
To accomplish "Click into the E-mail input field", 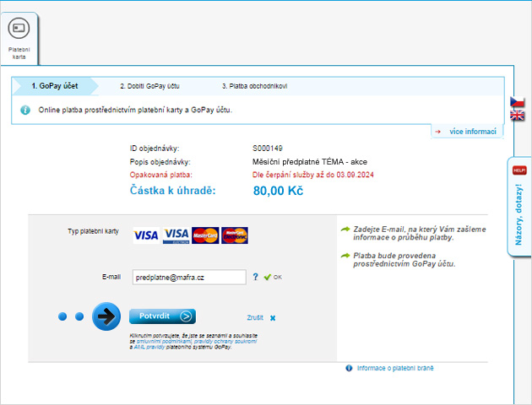I will tap(189, 277).
